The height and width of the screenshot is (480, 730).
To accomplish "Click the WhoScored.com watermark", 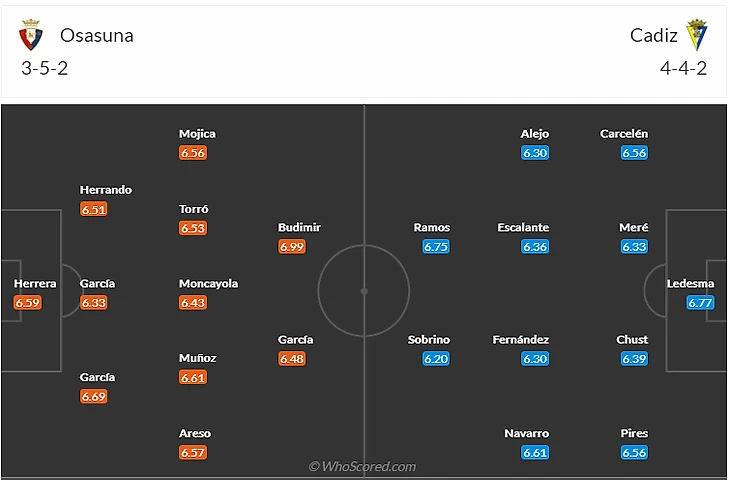I will click(x=362, y=466).
